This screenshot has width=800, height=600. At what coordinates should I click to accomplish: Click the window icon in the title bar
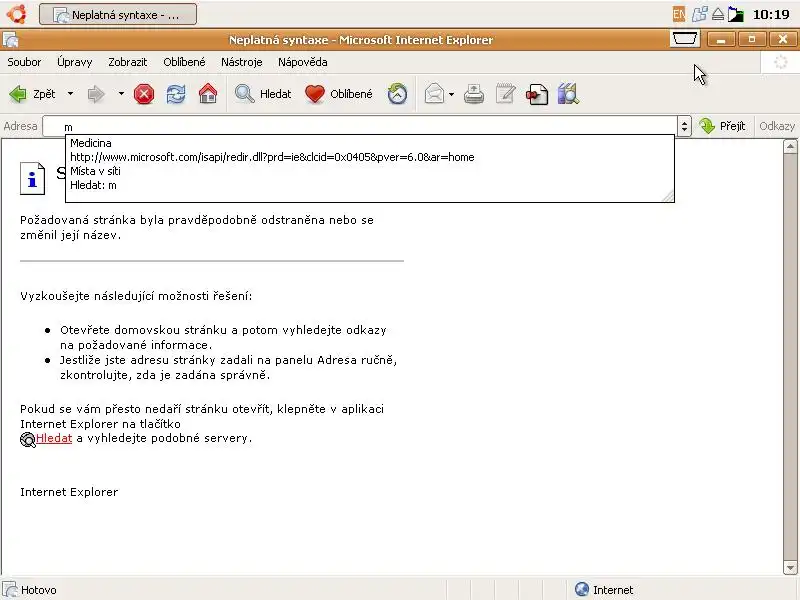(x=10, y=40)
